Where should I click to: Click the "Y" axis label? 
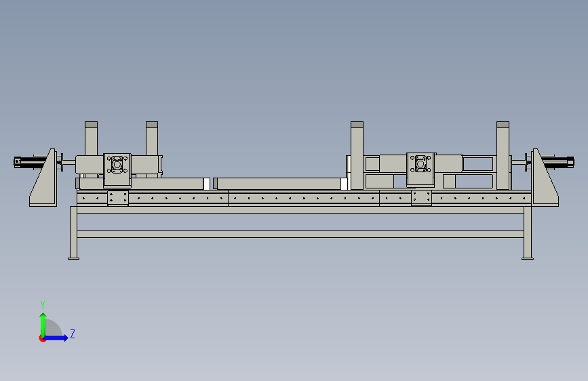pos(43,305)
